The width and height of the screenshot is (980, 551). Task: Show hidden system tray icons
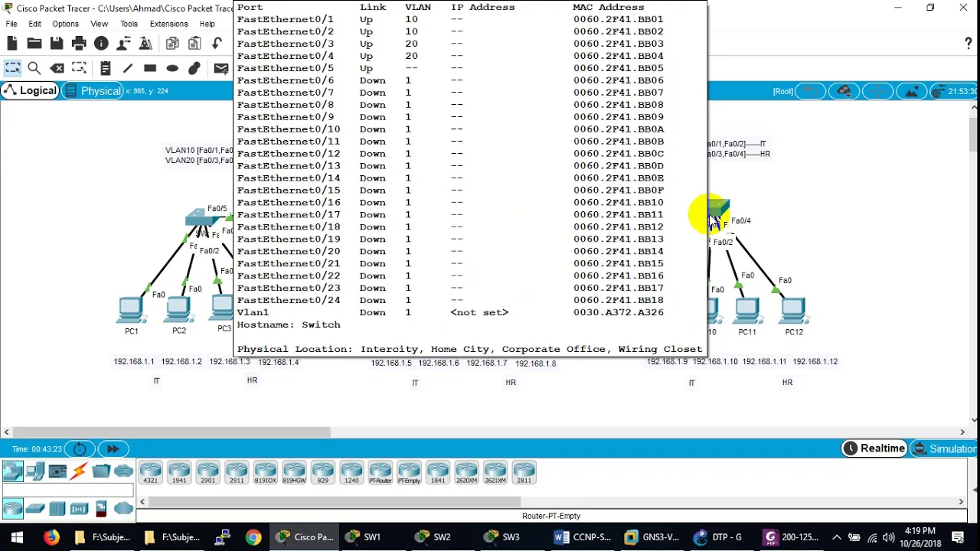click(837, 537)
